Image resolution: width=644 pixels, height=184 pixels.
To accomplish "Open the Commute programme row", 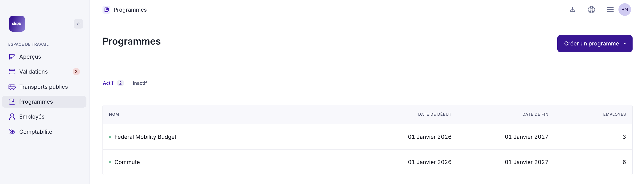I will pyautogui.click(x=127, y=162).
